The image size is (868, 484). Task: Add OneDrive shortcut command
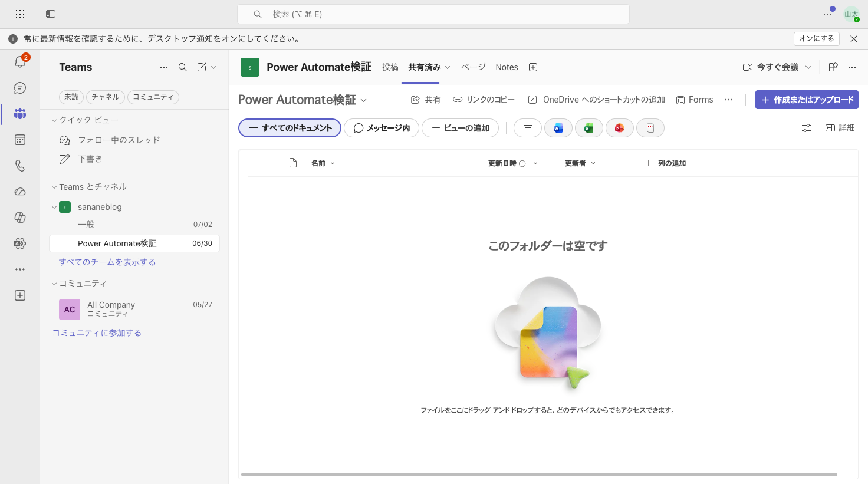pyautogui.click(x=597, y=100)
